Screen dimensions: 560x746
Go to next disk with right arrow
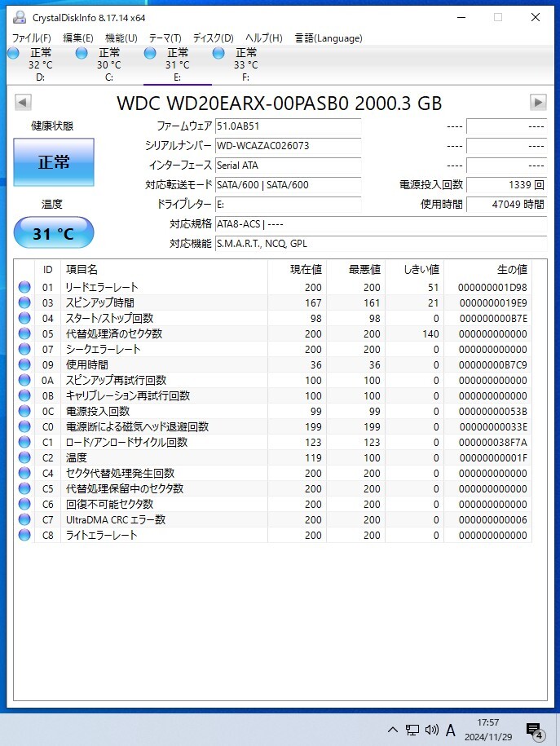pyautogui.click(x=538, y=102)
